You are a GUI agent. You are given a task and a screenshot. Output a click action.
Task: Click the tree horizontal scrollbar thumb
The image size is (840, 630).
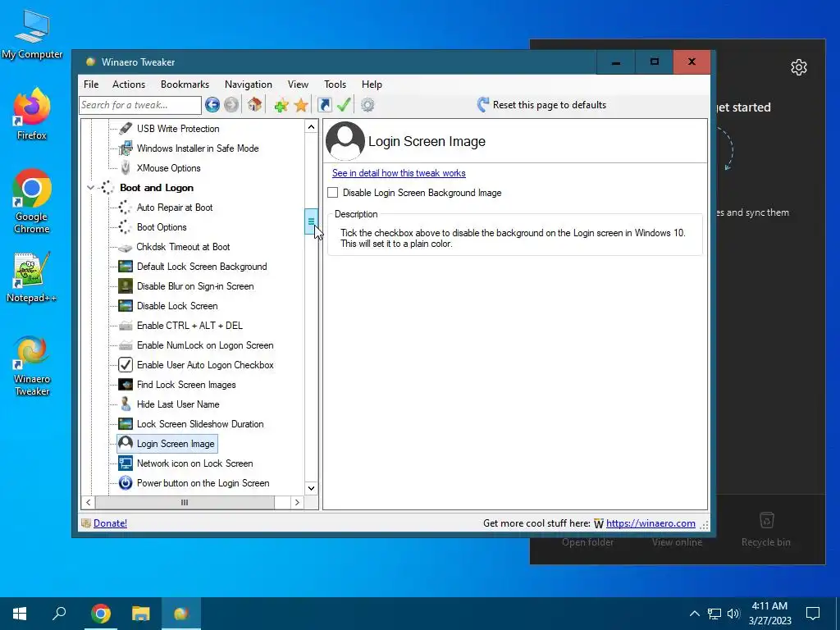pyautogui.click(x=185, y=503)
